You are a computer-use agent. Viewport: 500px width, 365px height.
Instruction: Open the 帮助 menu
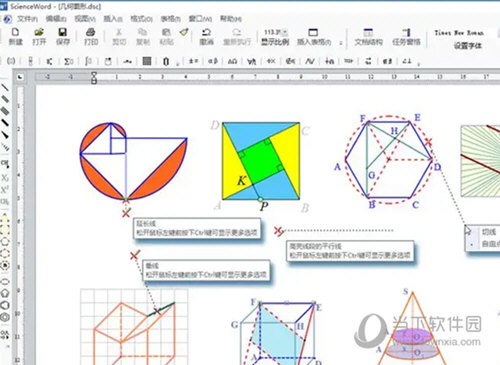pyautogui.click(x=231, y=19)
